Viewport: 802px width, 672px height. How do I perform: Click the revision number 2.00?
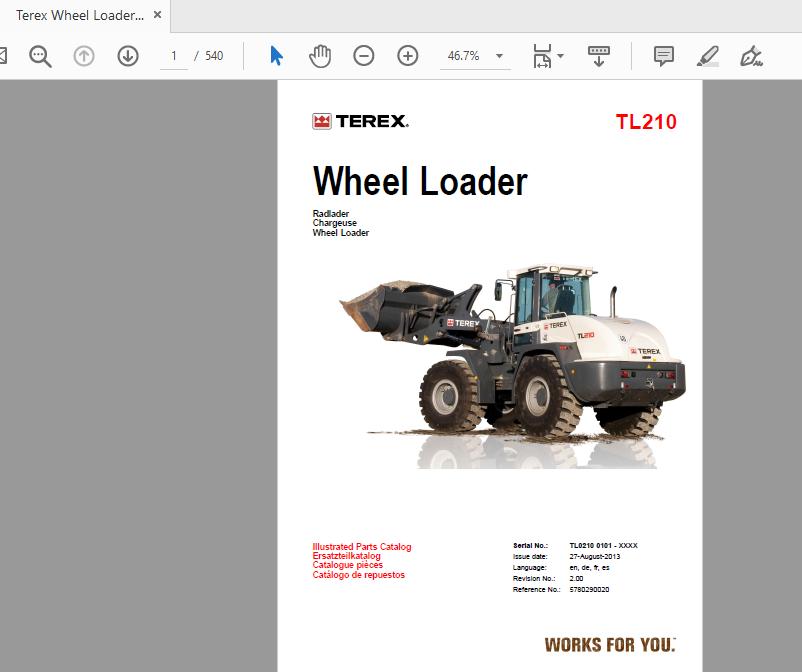[576, 578]
